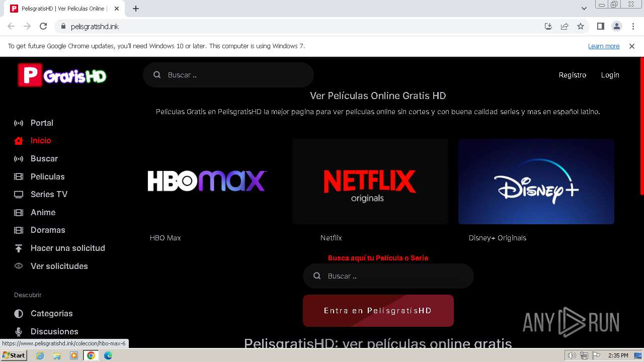Expand the tab search chevron in the title bar
644x362 pixels.
pyautogui.click(x=584, y=9)
